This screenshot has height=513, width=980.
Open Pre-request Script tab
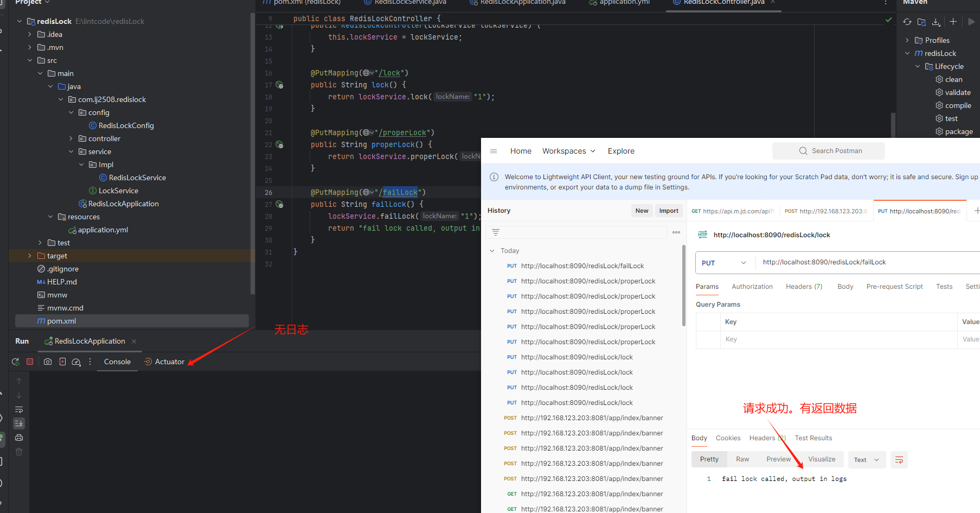(894, 287)
